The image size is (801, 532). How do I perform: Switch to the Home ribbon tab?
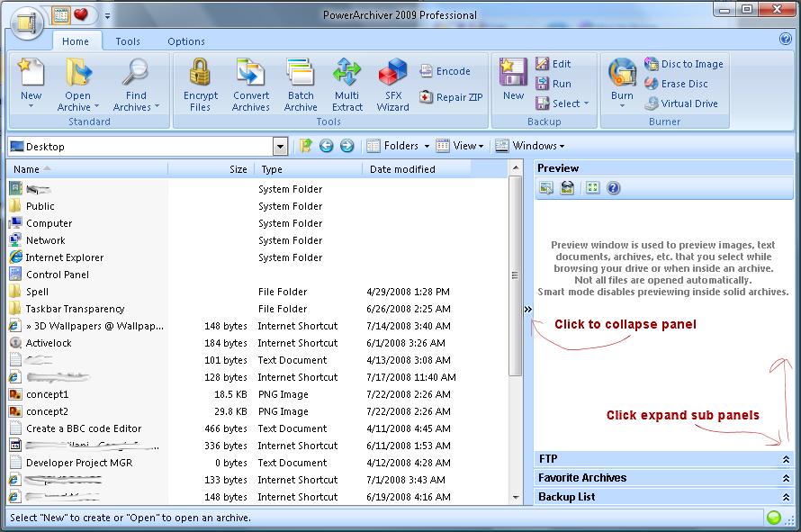[76, 41]
